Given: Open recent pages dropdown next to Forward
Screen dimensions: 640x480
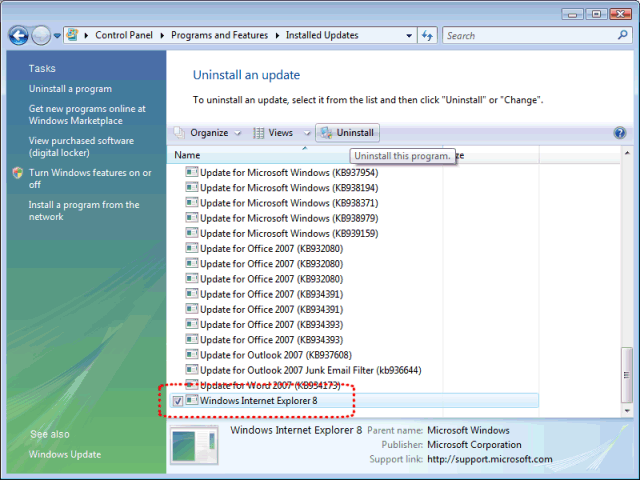Looking at the screenshot, I should click(57, 36).
